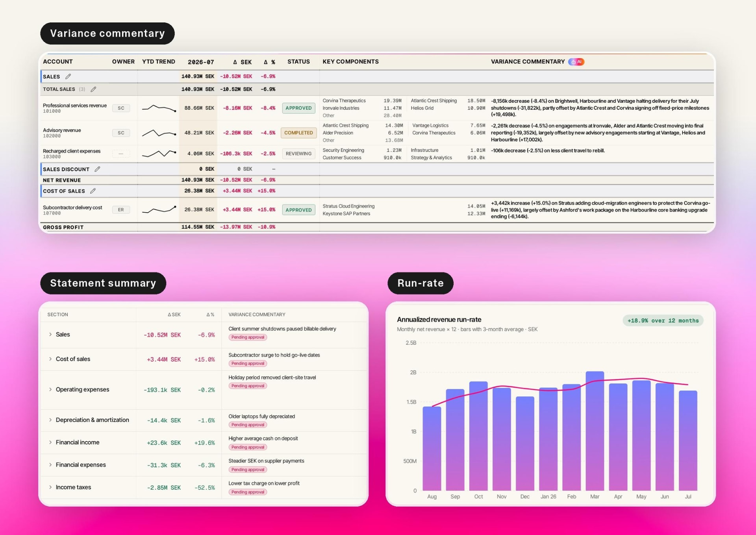
Task: Click the pencil icon next to SALES DISCOUNT
Action: 97,169
